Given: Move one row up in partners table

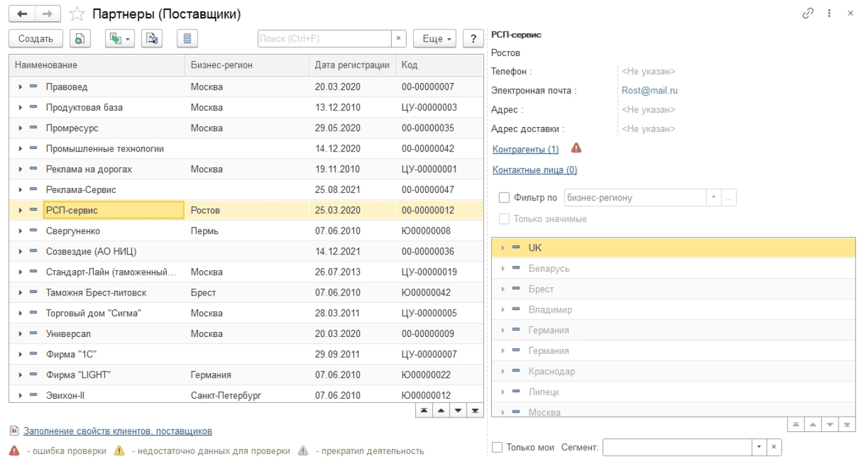Looking at the screenshot, I should (441, 411).
